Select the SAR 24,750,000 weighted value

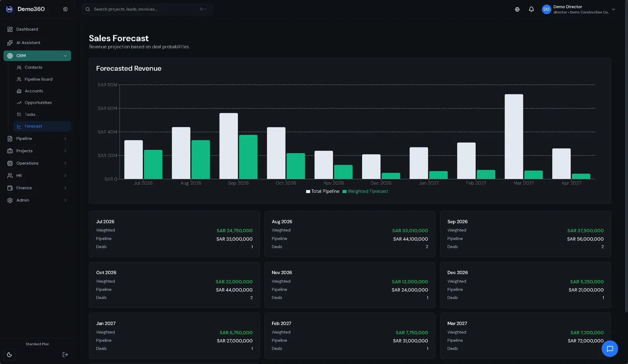235,231
